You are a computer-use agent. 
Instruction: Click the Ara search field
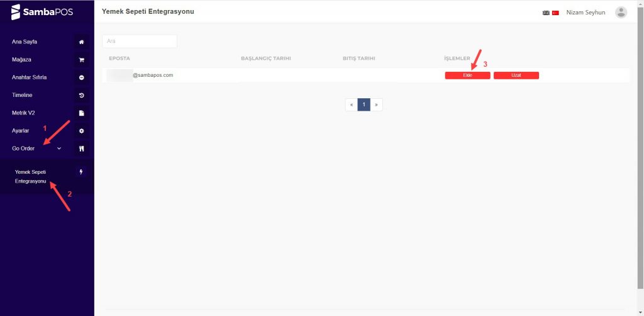click(140, 41)
